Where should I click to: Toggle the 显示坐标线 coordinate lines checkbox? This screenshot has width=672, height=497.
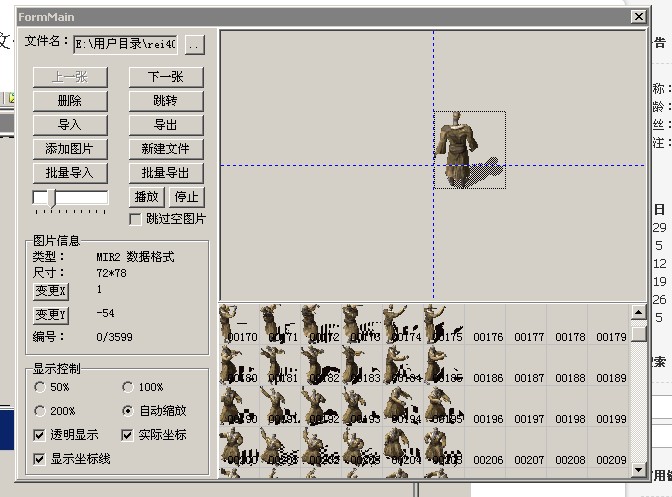(x=39, y=459)
